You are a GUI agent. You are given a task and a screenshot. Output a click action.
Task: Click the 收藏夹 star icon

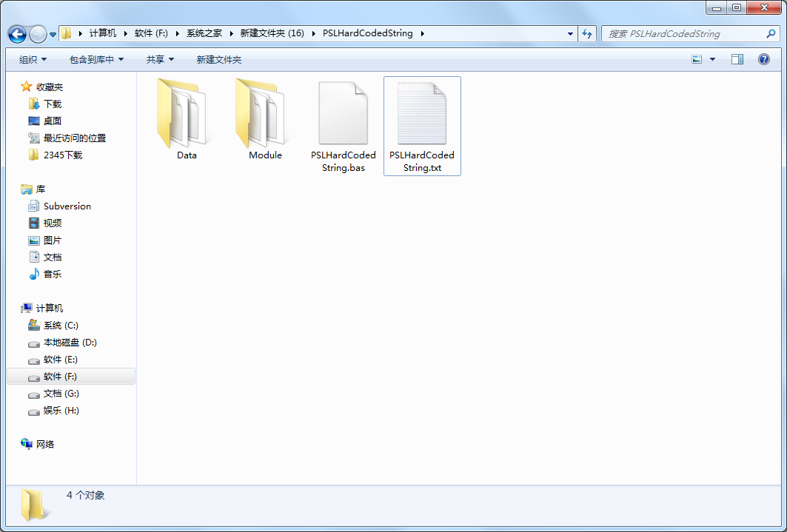pyautogui.click(x=26, y=87)
